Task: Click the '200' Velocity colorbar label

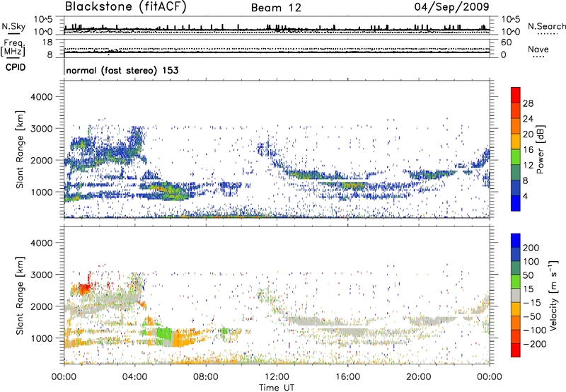Action: [x=531, y=248]
